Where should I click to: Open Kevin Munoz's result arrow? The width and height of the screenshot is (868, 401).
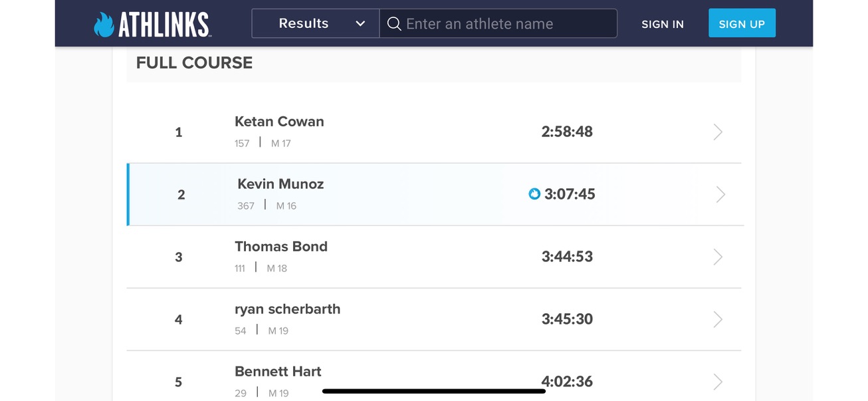pyautogui.click(x=720, y=194)
